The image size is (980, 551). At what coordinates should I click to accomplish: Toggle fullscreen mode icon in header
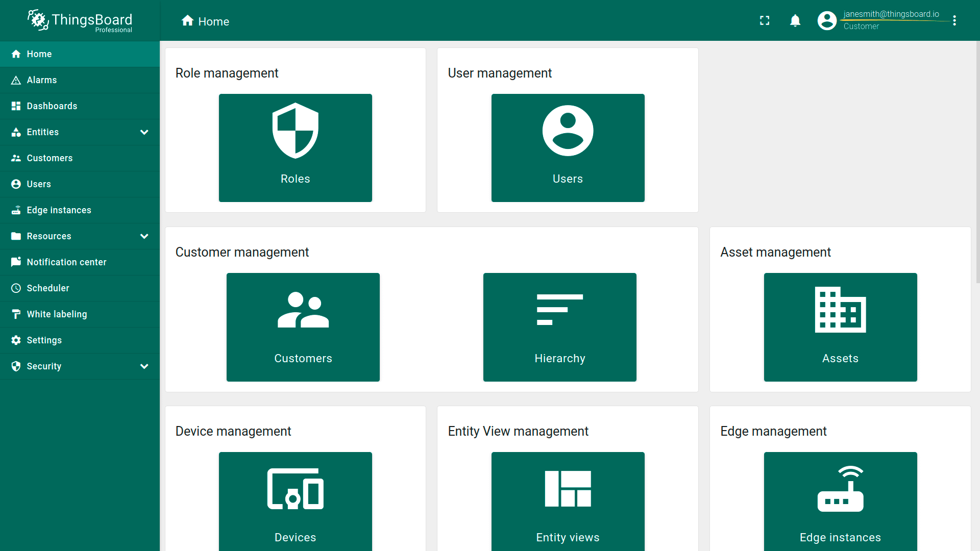[765, 20]
